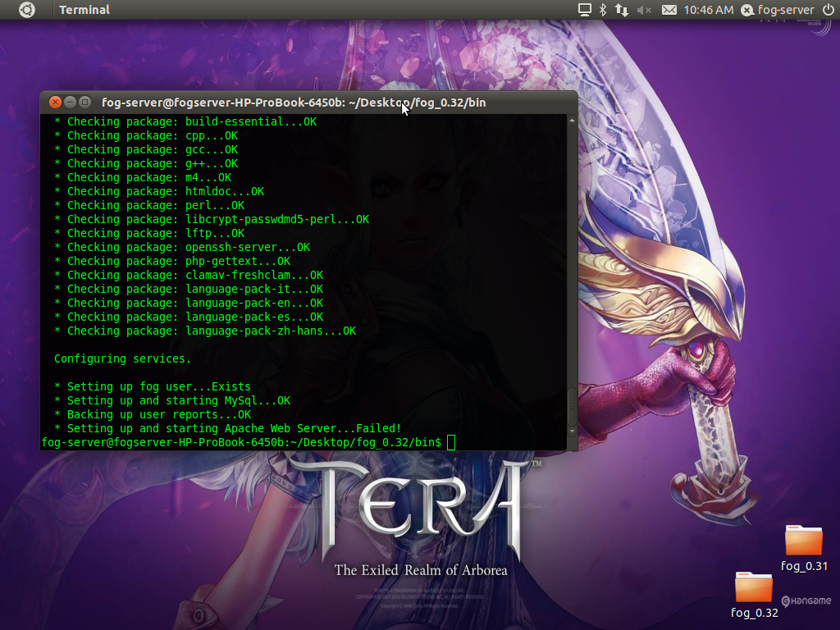Click the terminal scrollbar thumb
This screenshot has width=840, height=630.
[572, 407]
